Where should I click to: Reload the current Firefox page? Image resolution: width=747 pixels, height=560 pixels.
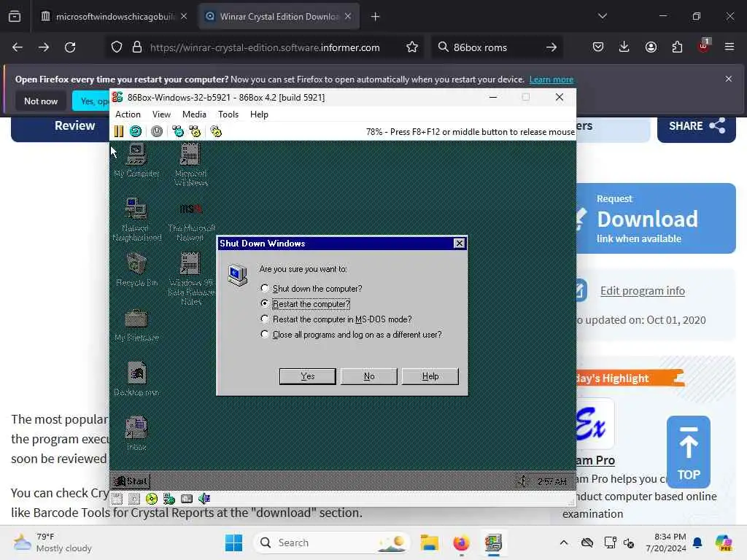tap(70, 47)
